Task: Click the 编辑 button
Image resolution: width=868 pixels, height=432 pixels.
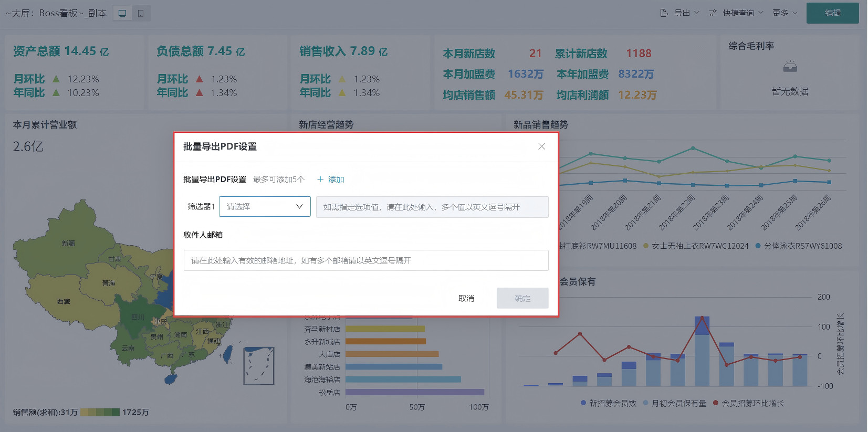Action: pos(832,13)
